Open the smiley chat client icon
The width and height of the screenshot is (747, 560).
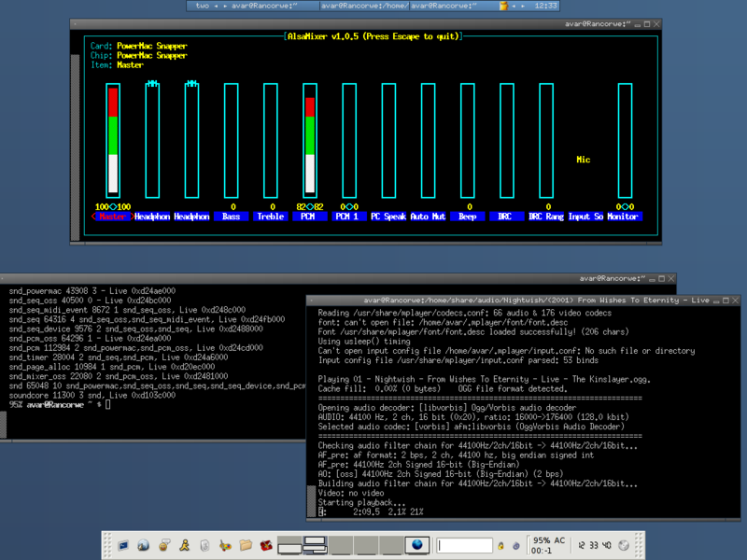click(163, 546)
